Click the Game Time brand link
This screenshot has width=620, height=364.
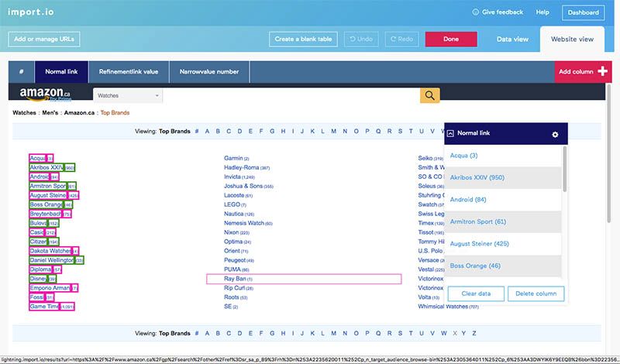tap(44, 306)
